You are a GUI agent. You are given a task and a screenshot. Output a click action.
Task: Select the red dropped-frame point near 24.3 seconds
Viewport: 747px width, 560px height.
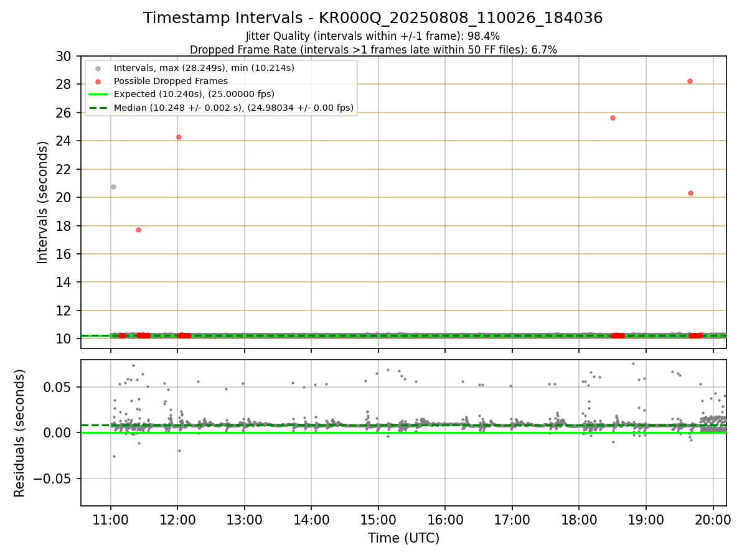pos(179,137)
